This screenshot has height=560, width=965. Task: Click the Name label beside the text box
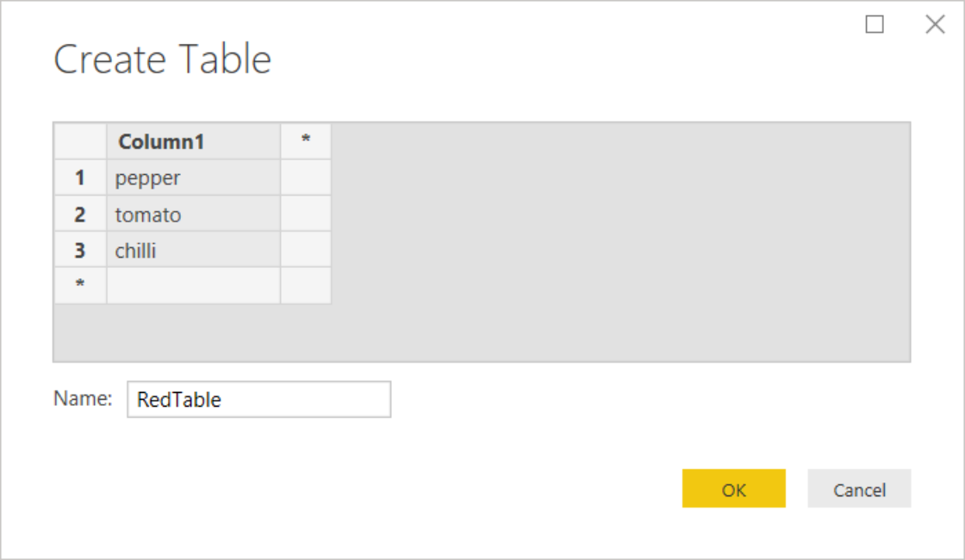click(x=83, y=398)
